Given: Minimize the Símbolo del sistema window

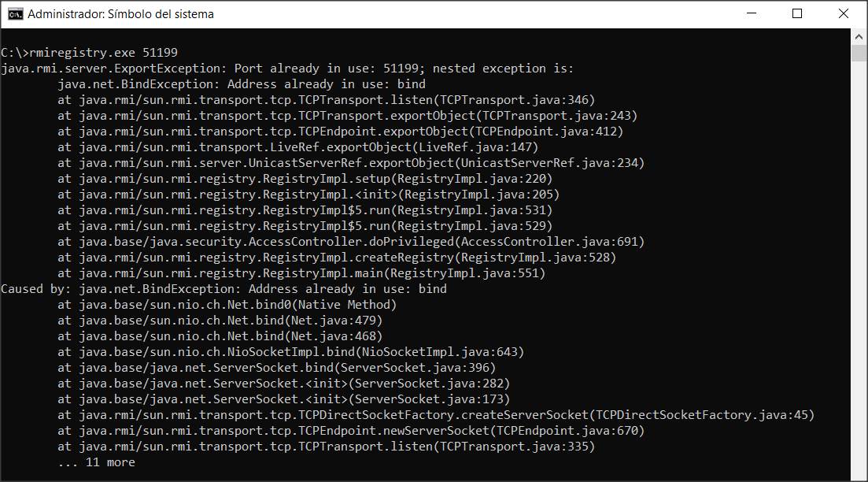Looking at the screenshot, I should coord(752,14).
